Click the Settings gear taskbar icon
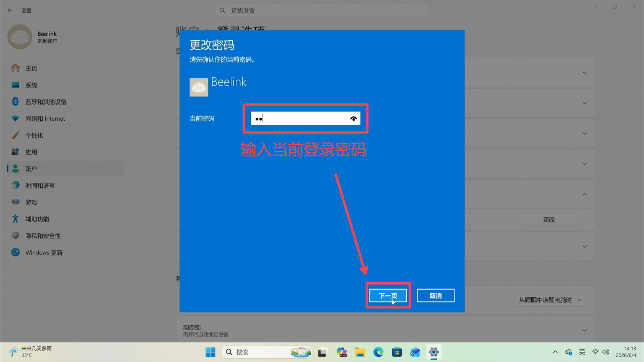The width and height of the screenshot is (644, 362). pos(434,352)
